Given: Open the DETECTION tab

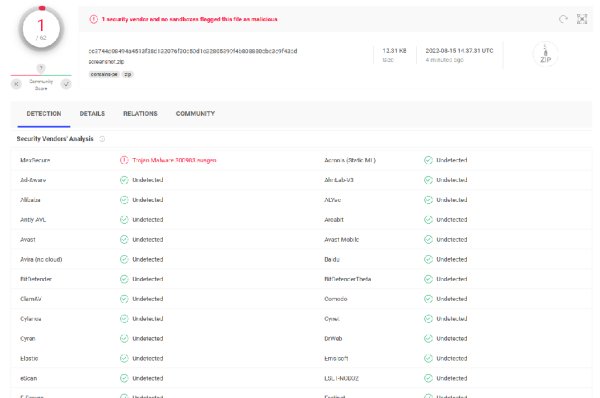Looking at the screenshot, I should pyautogui.click(x=44, y=114).
